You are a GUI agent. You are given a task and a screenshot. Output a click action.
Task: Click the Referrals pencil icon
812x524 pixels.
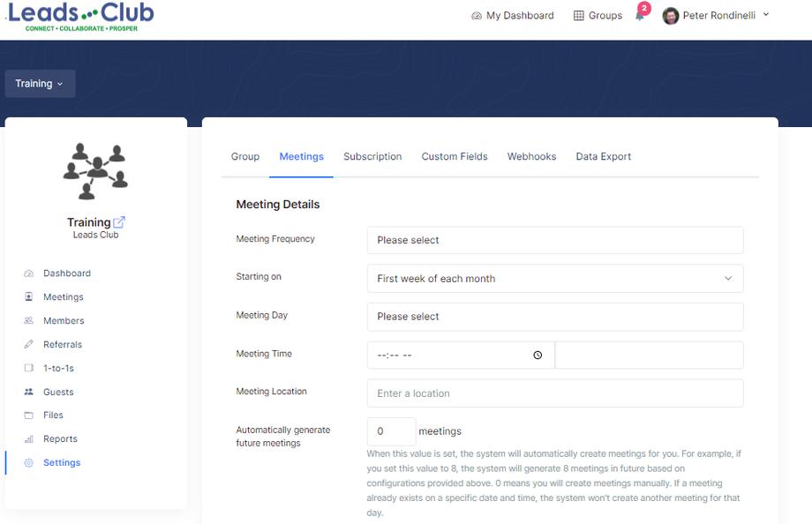click(29, 344)
